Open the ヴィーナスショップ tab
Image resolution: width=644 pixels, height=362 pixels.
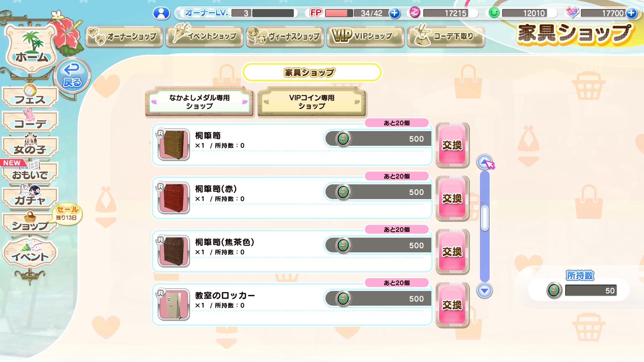click(x=285, y=37)
